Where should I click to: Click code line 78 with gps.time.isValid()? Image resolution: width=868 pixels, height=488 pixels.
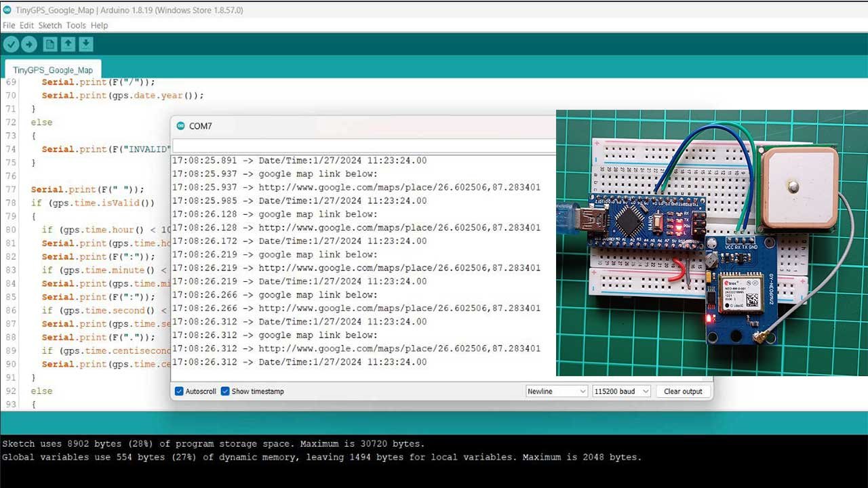point(93,203)
